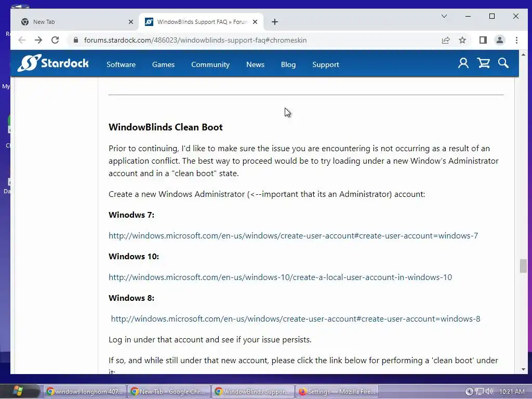Screen dimensions: 532x399
Task: Click the 'Windows 10:' bold label
Action: pos(134,257)
